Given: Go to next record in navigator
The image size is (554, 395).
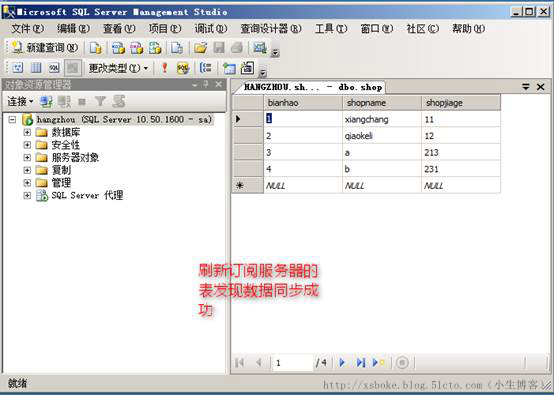Looking at the screenshot, I should click(x=342, y=362).
